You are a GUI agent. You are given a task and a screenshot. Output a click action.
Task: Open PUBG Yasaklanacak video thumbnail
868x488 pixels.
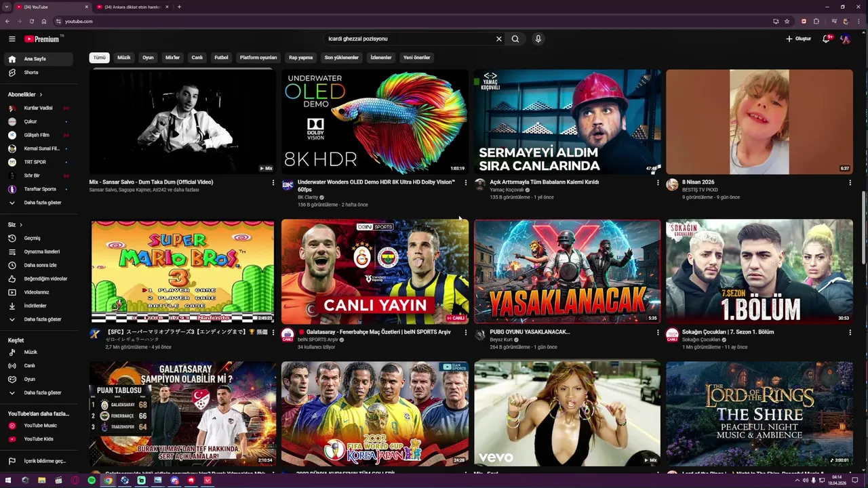567,271
